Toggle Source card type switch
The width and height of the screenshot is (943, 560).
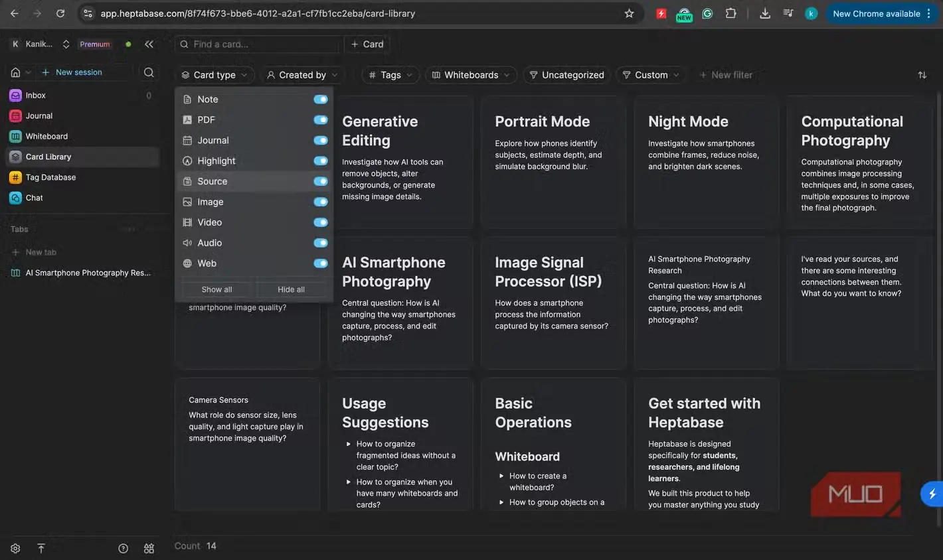coord(321,182)
